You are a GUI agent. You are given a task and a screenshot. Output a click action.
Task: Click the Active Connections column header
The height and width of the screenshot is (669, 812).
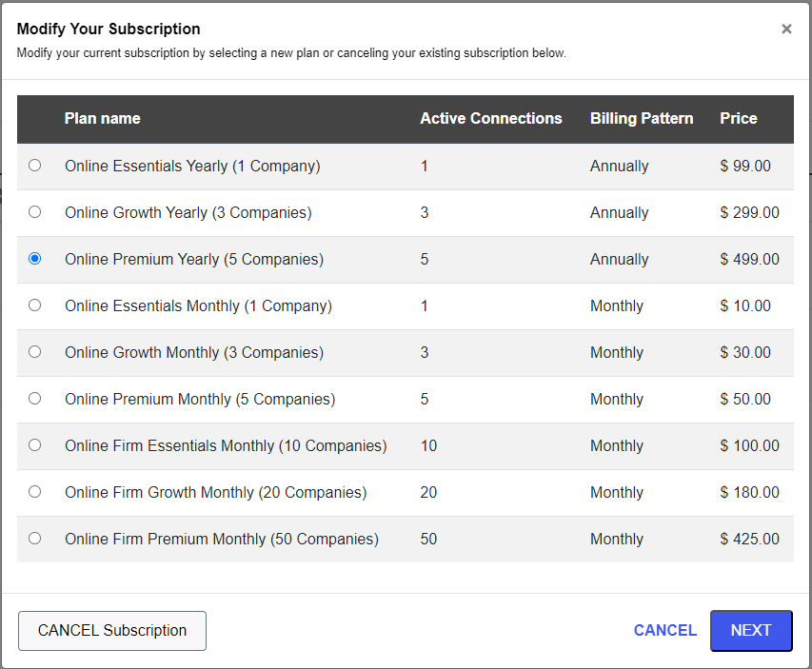coord(491,118)
